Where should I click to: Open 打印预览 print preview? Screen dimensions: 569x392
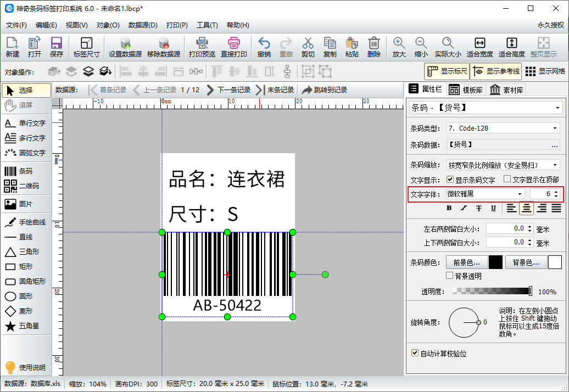click(202, 47)
